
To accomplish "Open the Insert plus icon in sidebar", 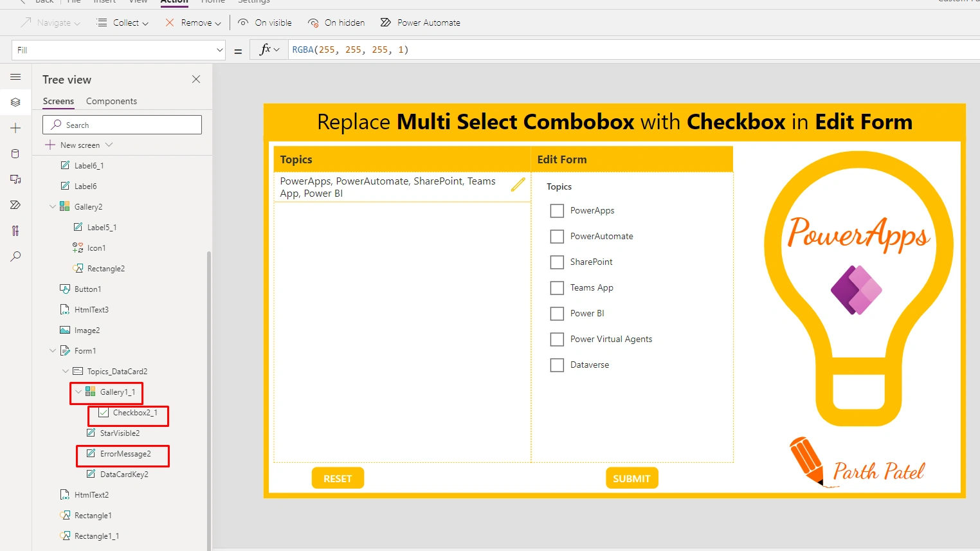I will click(15, 128).
